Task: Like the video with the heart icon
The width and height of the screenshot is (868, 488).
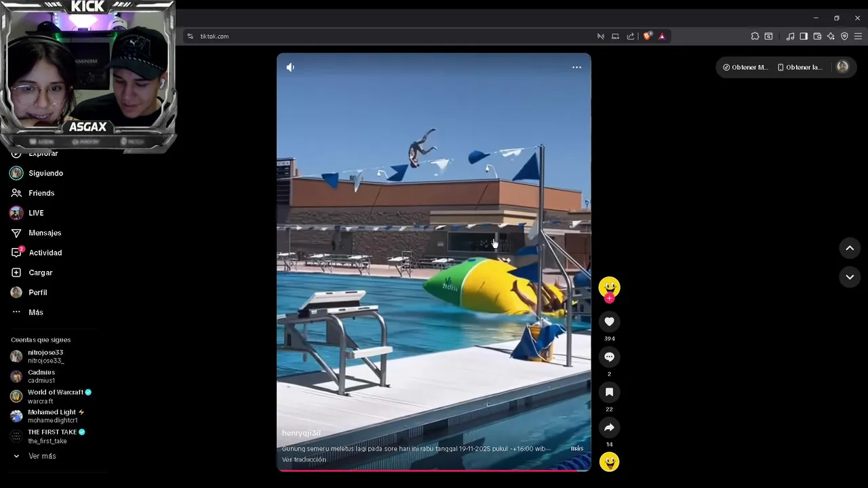Action: 609,321
